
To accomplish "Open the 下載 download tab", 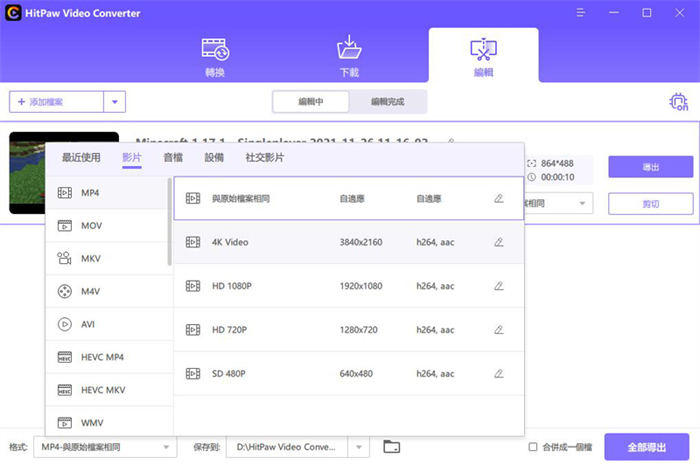I will tap(349, 57).
